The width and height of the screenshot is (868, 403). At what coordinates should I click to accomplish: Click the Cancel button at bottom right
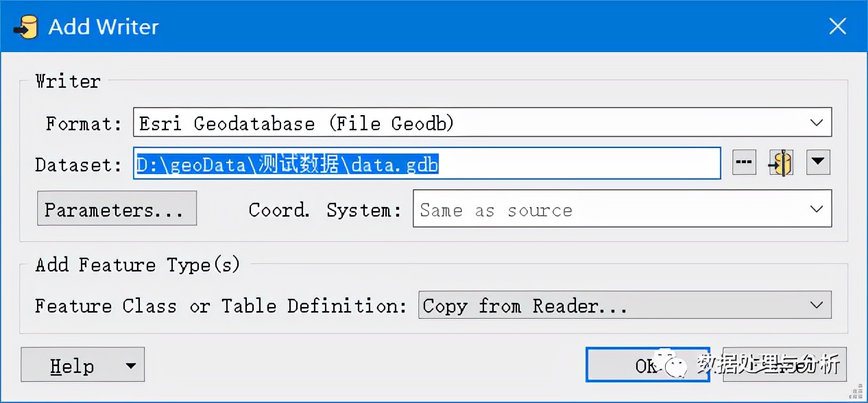click(x=784, y=364)
